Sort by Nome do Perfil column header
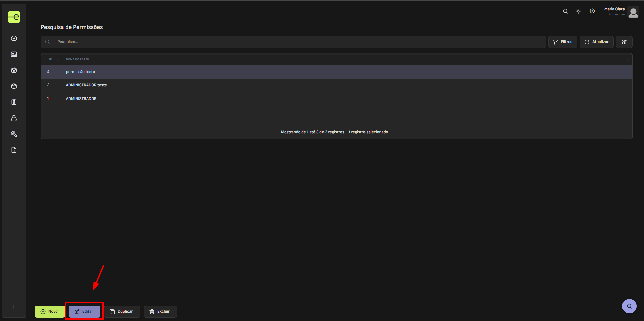Image resolution: width=644 pixels, height=321 pixels. click(78, 59)
